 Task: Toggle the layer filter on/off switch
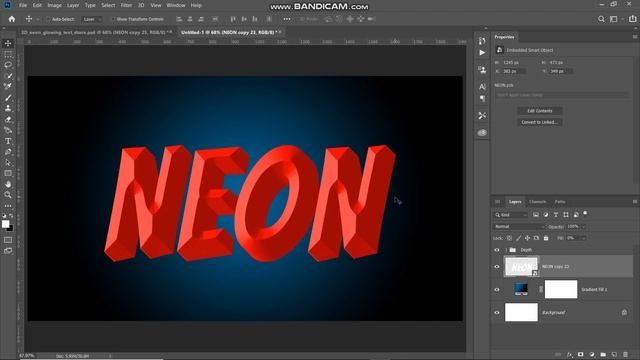(585, 213)
